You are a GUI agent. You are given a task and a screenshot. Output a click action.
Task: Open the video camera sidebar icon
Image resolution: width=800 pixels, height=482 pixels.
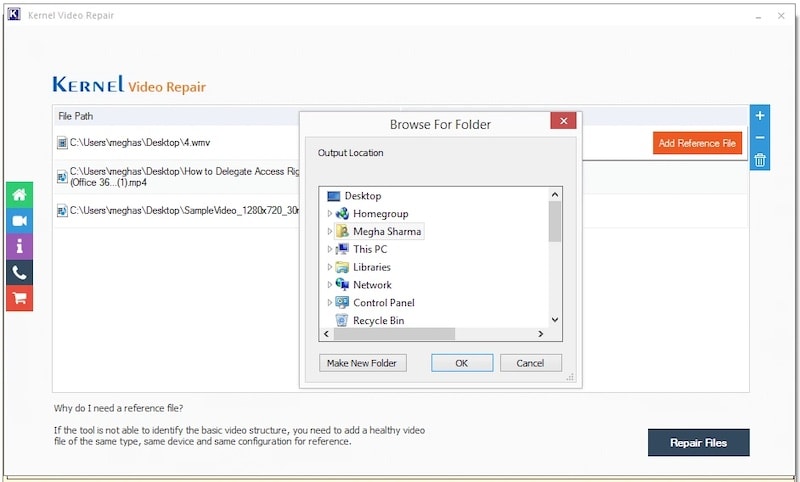point(19,221)
